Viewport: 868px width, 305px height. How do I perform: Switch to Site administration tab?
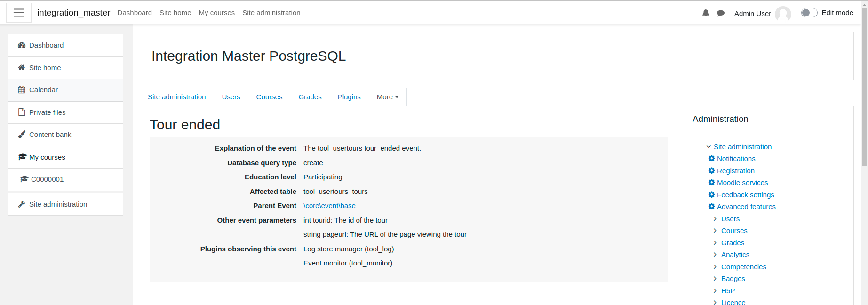(177, 97)
